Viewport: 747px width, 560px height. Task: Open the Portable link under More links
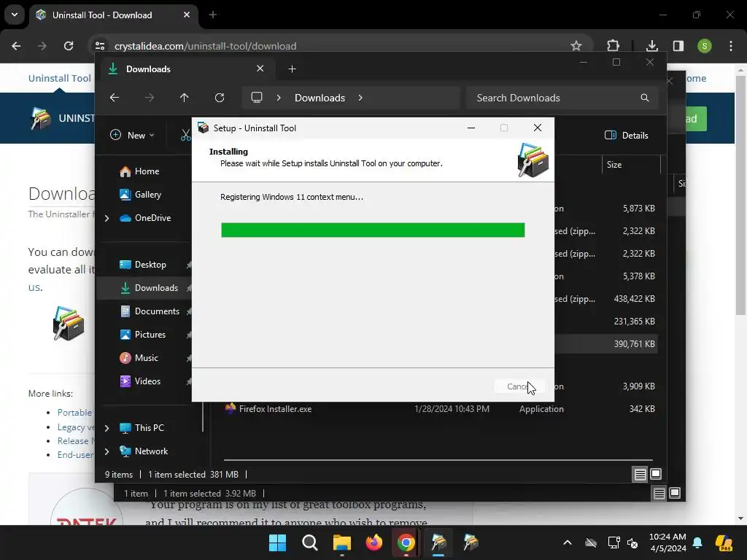(74, 413)
